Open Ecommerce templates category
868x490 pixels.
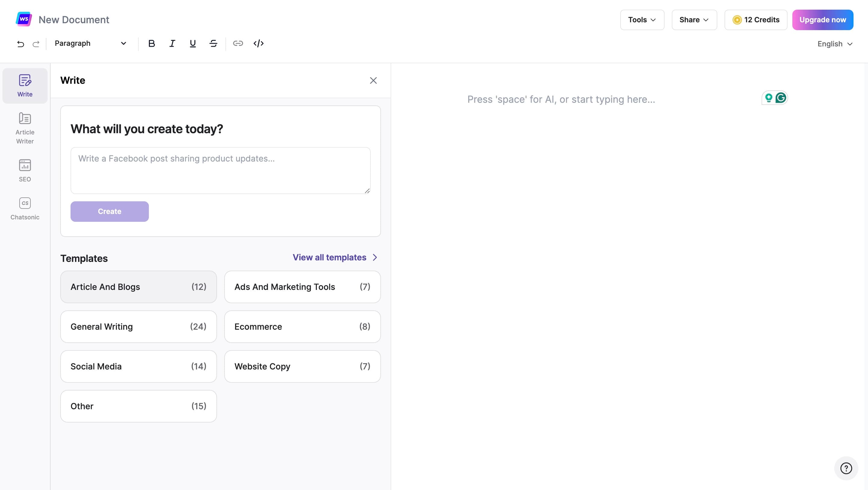pos(302,327)
